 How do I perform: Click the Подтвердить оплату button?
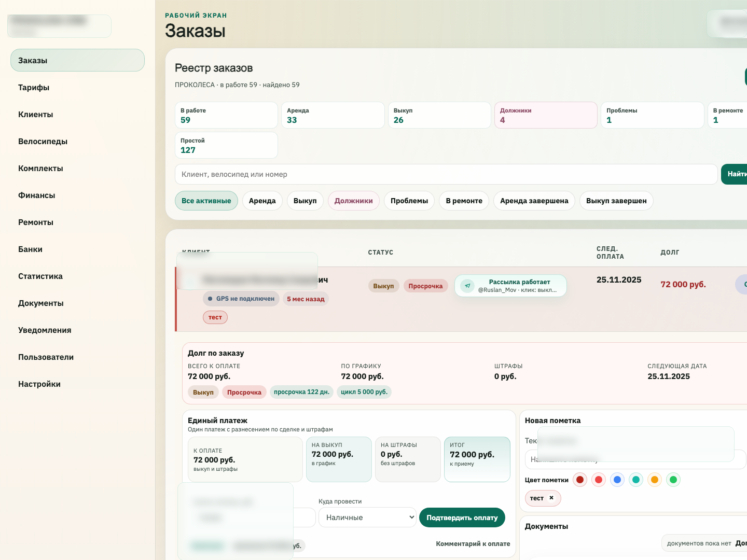coord(462,517)
